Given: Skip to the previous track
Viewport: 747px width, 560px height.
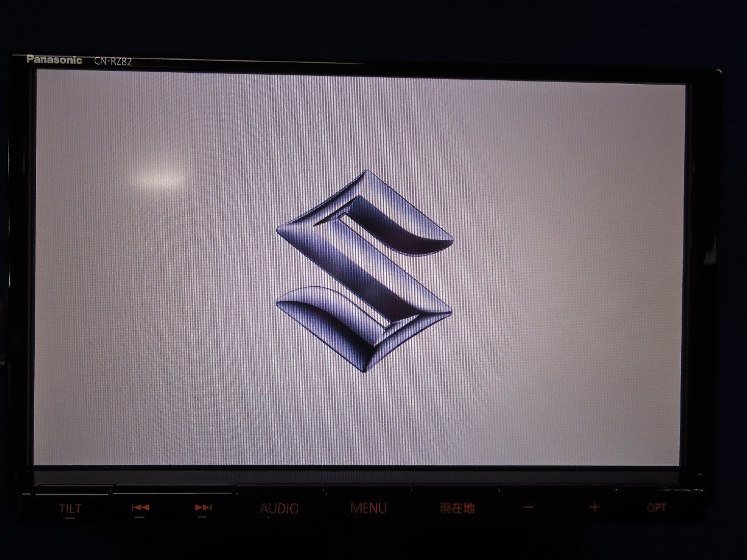Looking at the screenshot, I should pyautogui.click(x=140, y=508).
